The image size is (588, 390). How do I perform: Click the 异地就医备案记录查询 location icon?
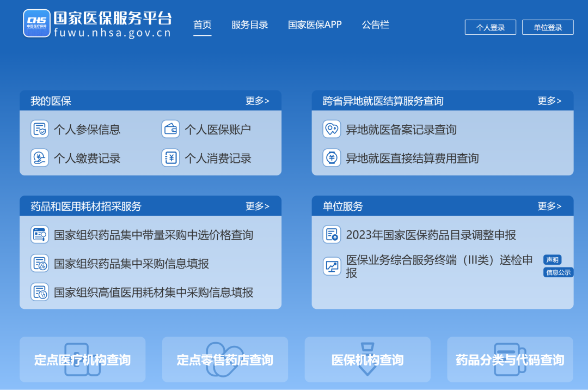tap(332, 130)
